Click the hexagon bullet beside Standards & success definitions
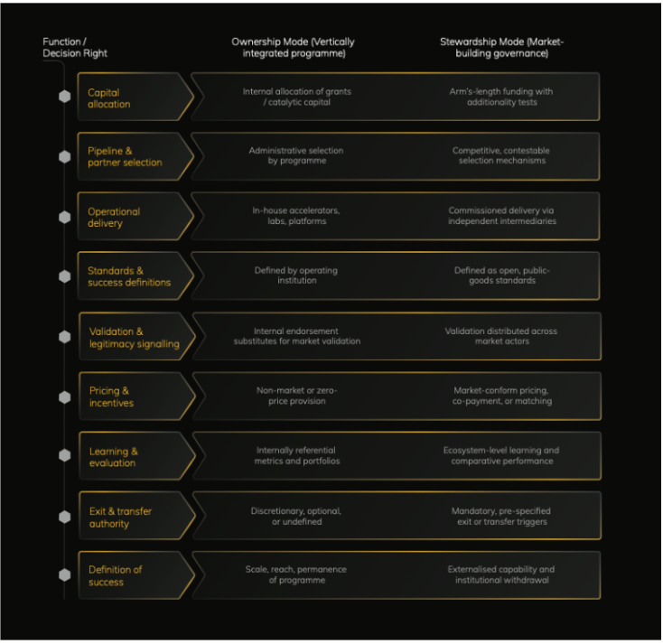The height and width of the screenshot is (644, 663). click(65, 276)
